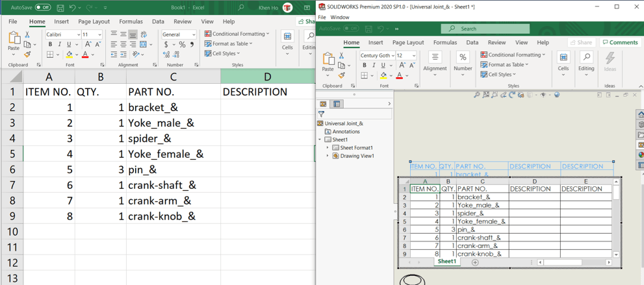
Task: Click Increase Indent in the Book1 Excel ribbon
Action: pos(123,54)
